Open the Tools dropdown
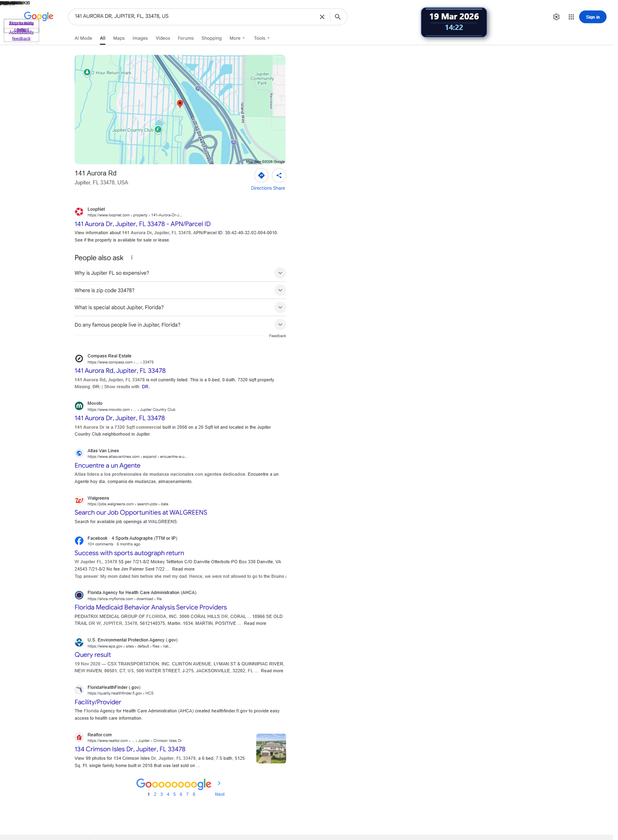The image size is (618, 840). (x=262, y=38)
